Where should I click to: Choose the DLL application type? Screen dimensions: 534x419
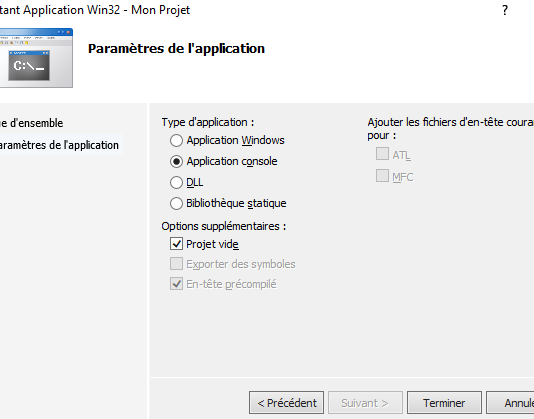coord(176,183)
